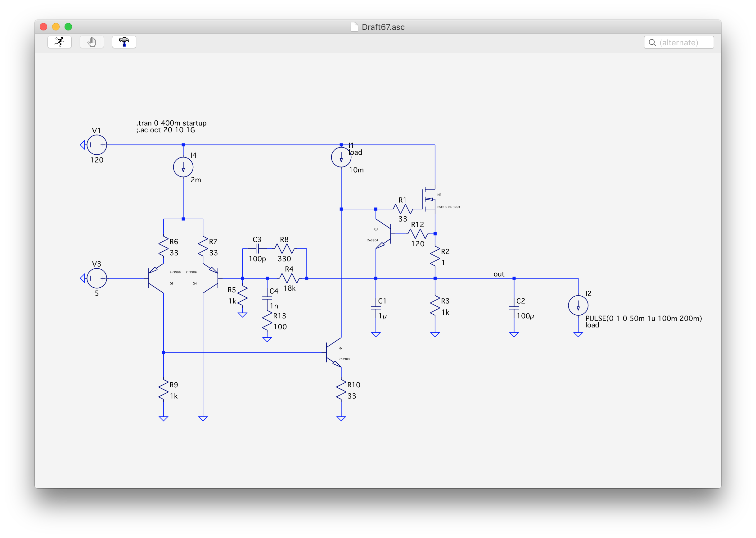Click the magnifier icon in search field
This screenshot has height=538, width=756.
tap(652, 43)
